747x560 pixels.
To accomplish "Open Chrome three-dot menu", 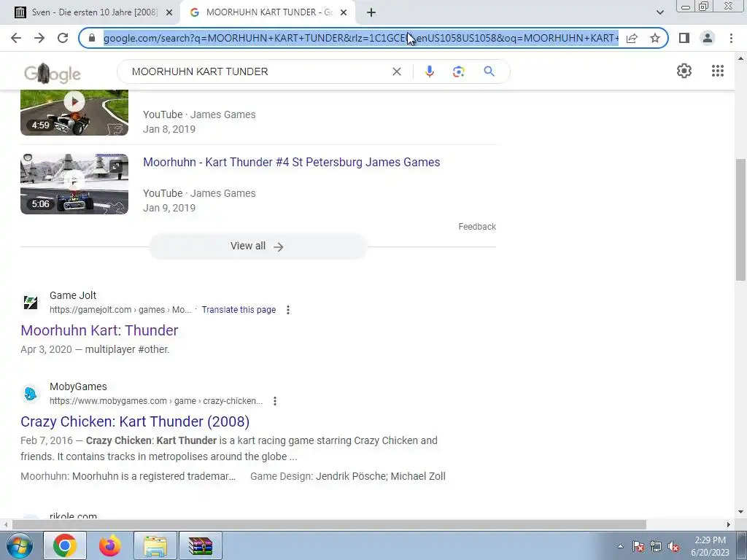I will [731, 38].
